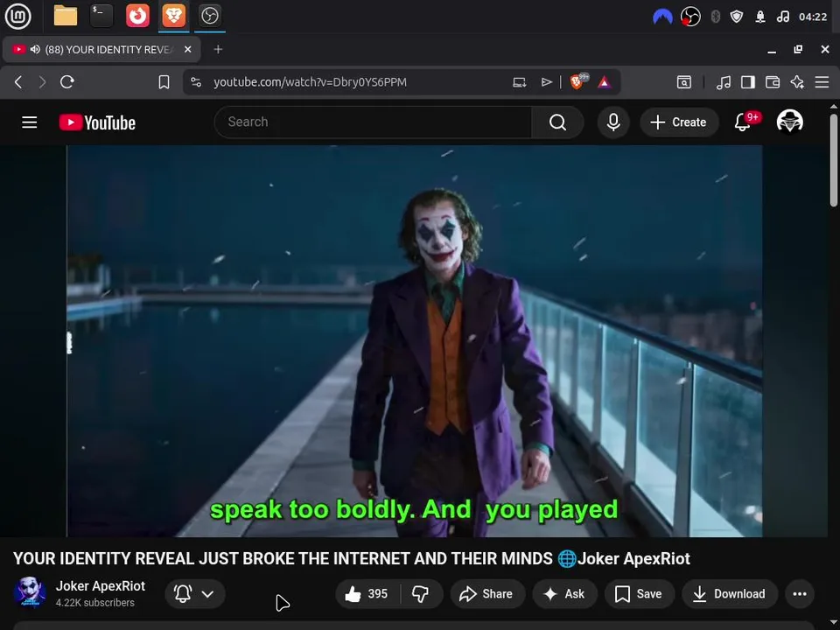Screen dimensions: 840x630
Task: Click the search magnifier button
Action: click(557, 122)
